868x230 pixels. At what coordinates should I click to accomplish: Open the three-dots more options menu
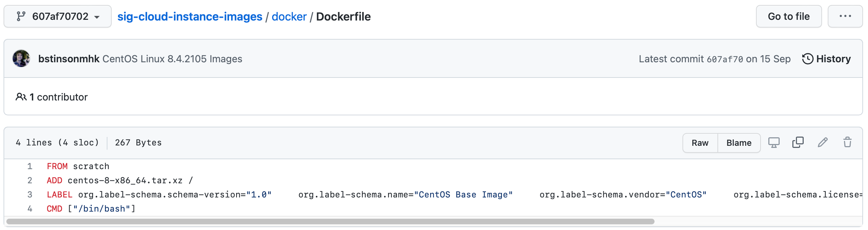click(845, 16)
